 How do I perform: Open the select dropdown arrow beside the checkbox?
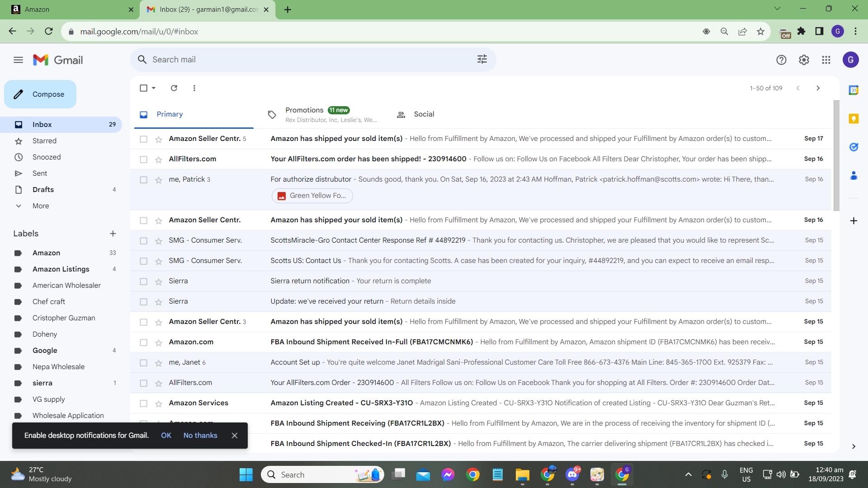(x=154, y=88)
